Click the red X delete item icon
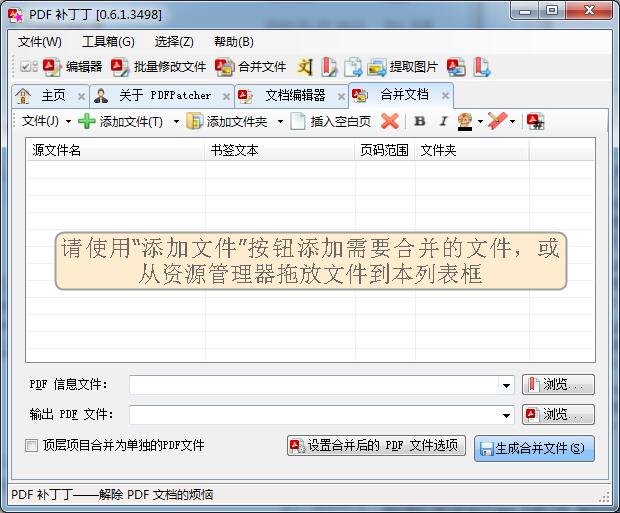This screenshot has height=513, width=620. (390, 121)
